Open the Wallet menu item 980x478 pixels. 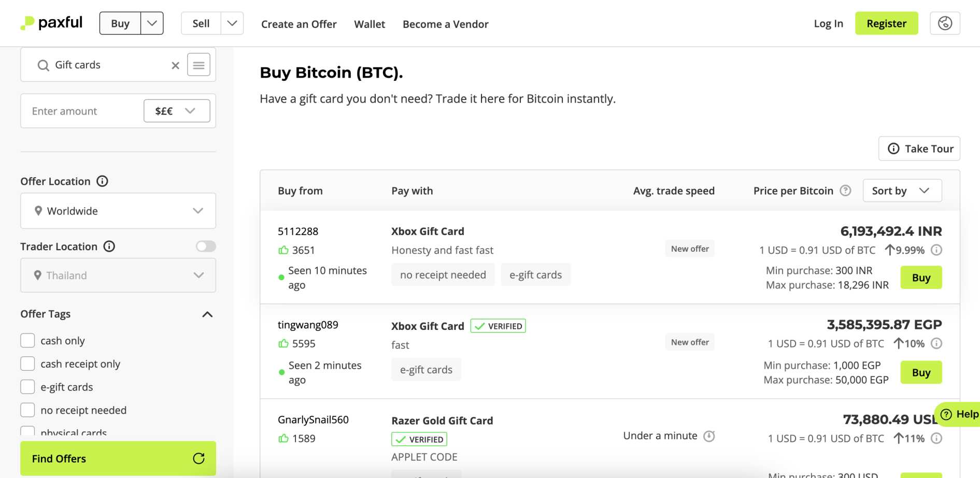click(369, 24)
